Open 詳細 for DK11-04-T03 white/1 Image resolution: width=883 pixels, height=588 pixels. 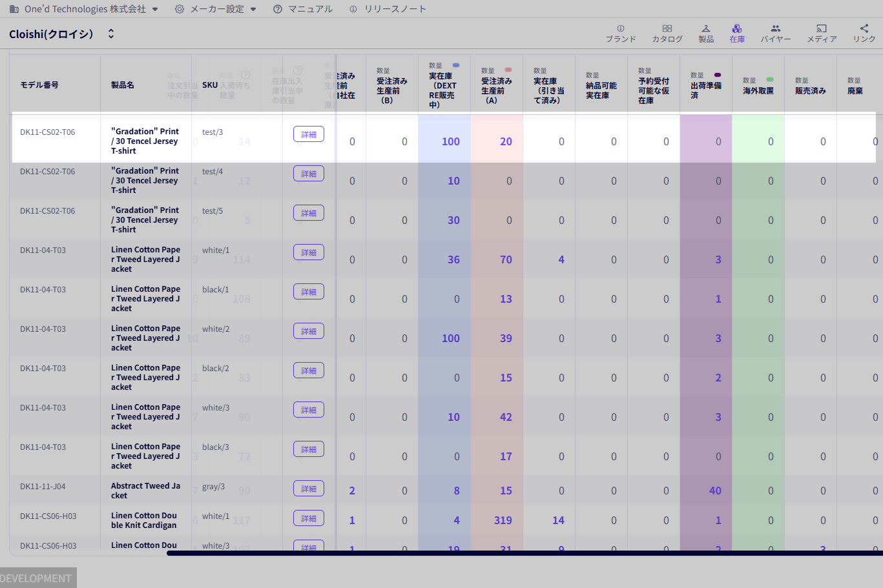(309, 252)
